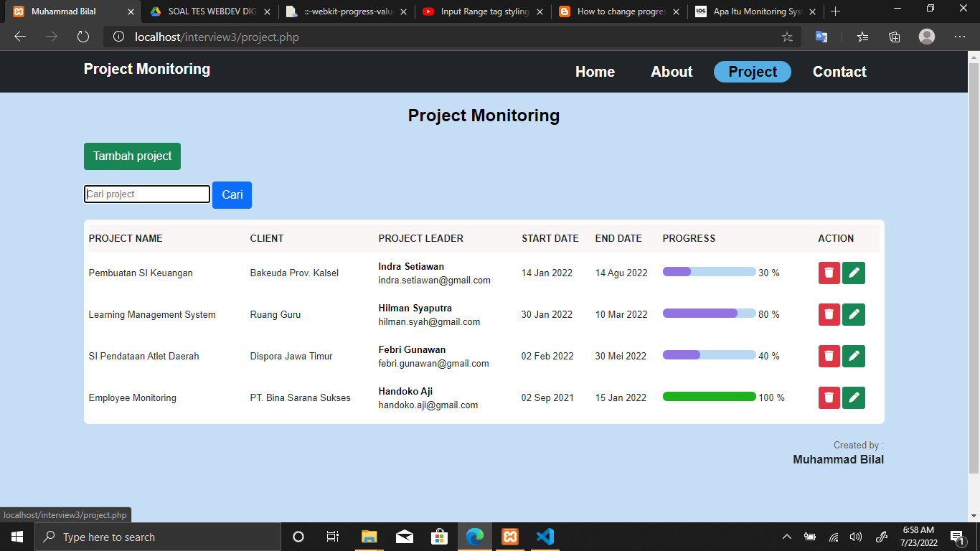
Task: Switch to the SOAL TES WEBDEV tab
Action: pyautogui.click(x=212, y=11)
